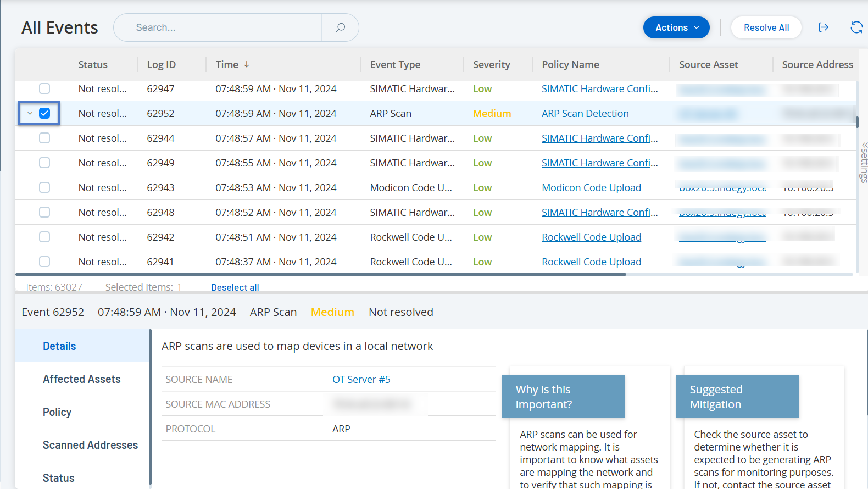Collapse the expanded row chevron for event 62952
The image size is (868, 489).
point(30,114)
